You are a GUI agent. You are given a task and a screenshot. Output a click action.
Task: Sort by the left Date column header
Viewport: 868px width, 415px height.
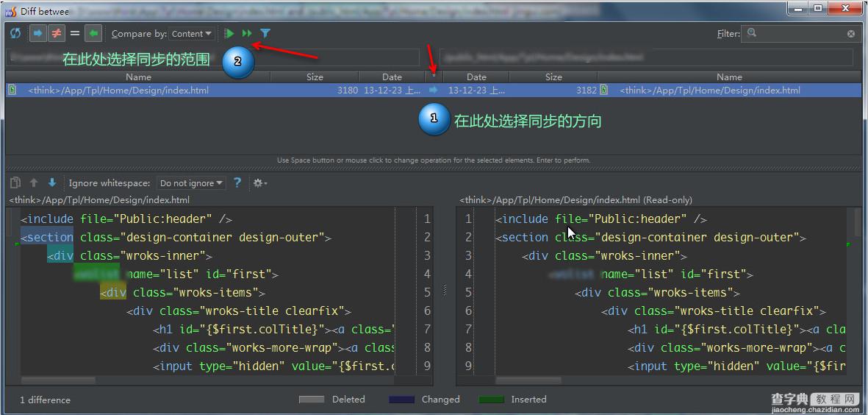point(392,77)
